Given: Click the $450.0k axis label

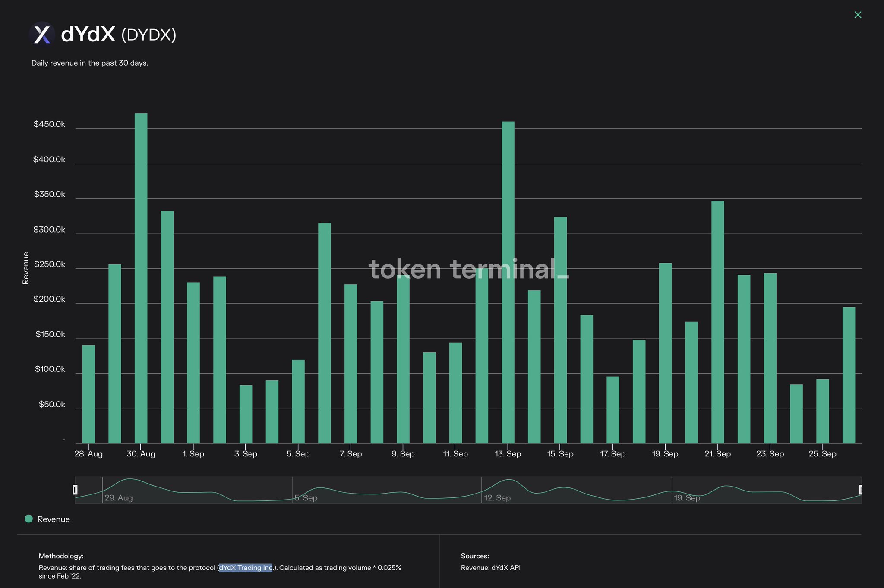Looking at the screenshot, I should click(49, 124).
